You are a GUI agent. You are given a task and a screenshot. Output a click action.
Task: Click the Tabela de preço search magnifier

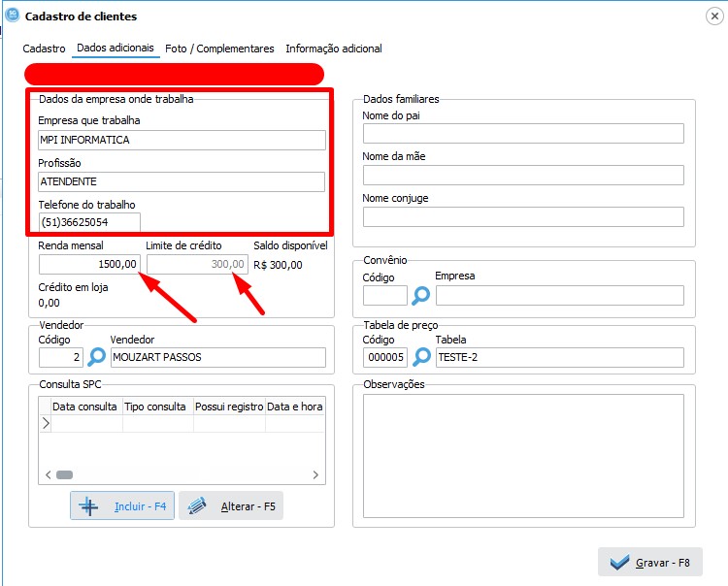coord(421,357)
